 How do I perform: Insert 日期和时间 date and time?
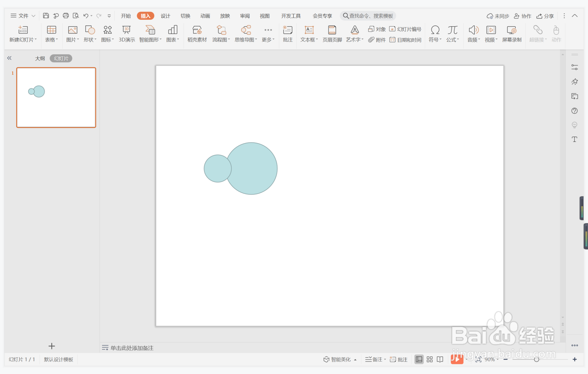pos(406,40)
